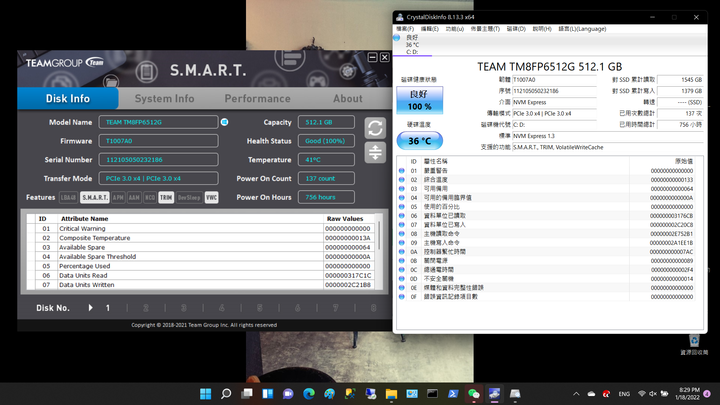Click the expand/collapse arrows button below refresh
This screenshot has height=405, width=720.
click(x=375, y=152)
